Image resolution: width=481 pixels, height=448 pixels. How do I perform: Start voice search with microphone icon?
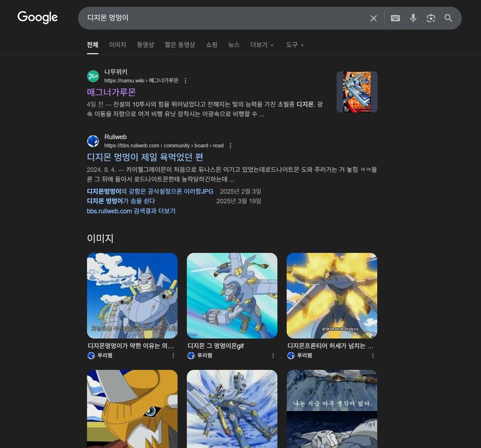click(x=413, y=18)
